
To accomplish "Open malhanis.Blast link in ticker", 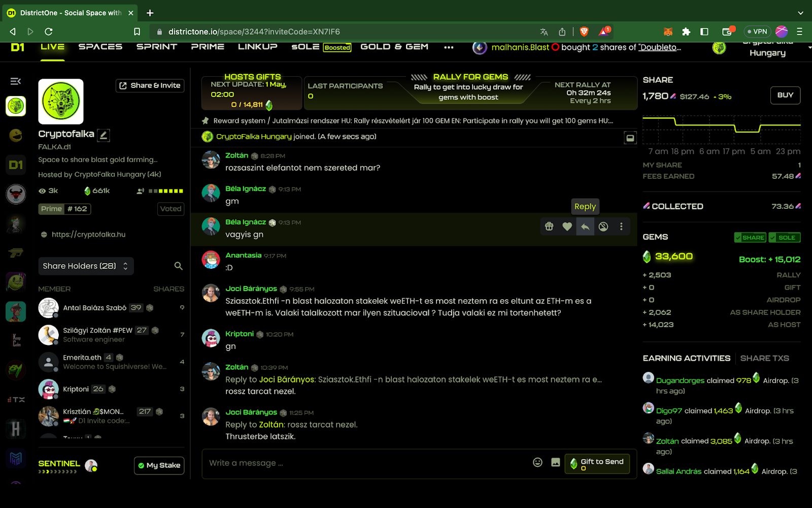I will click(x=520, y=47).
